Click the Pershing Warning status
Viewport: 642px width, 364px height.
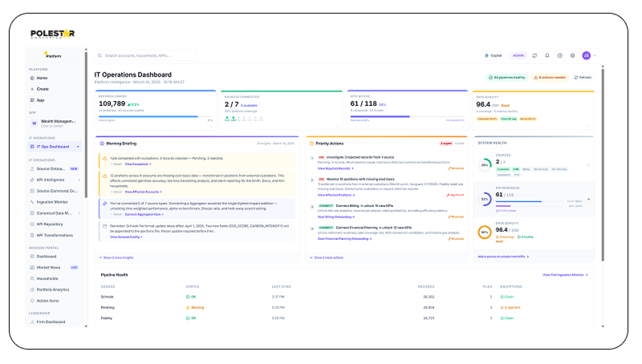coord(195,307)
